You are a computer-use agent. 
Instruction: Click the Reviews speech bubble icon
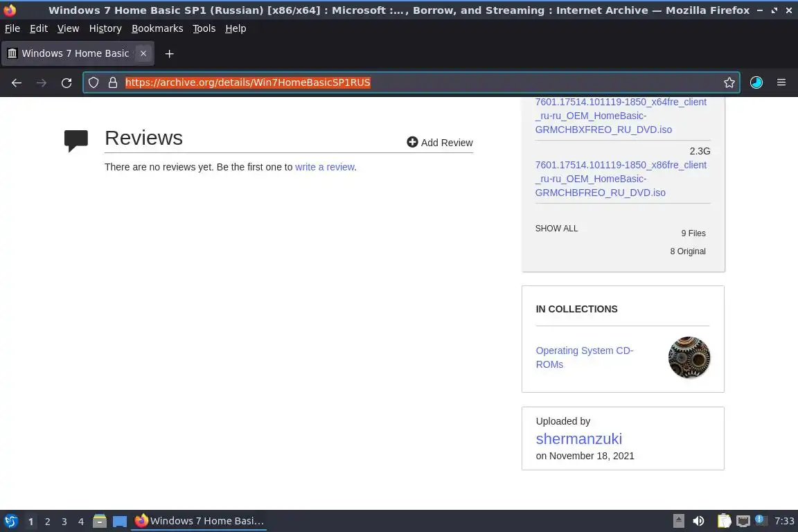click(x=76, y=141)
